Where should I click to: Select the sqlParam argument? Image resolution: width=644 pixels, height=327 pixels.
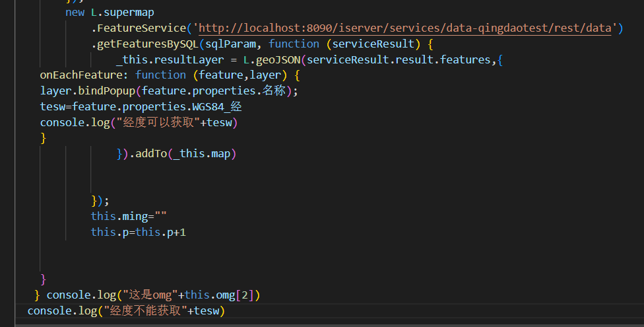(x=230, y=44)
